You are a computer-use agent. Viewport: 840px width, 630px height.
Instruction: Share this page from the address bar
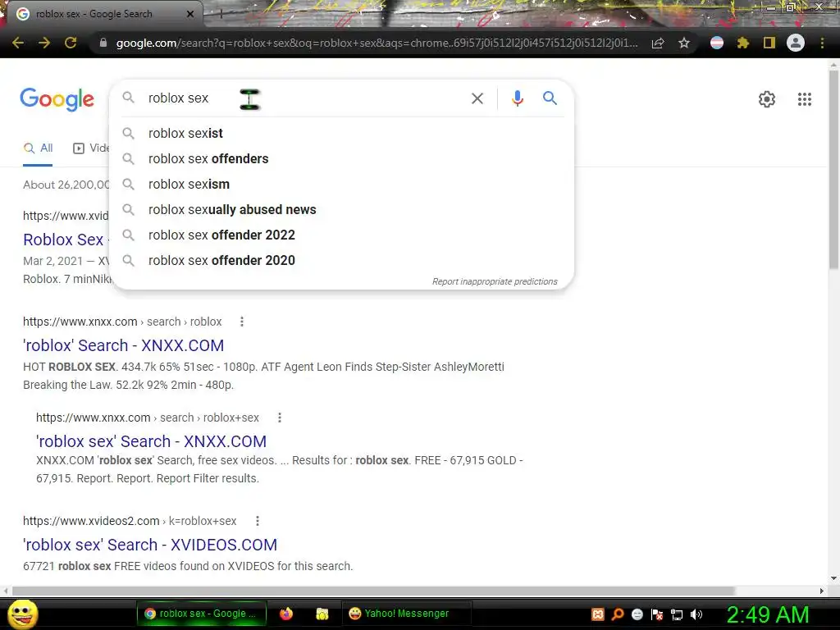click(658, 43)
